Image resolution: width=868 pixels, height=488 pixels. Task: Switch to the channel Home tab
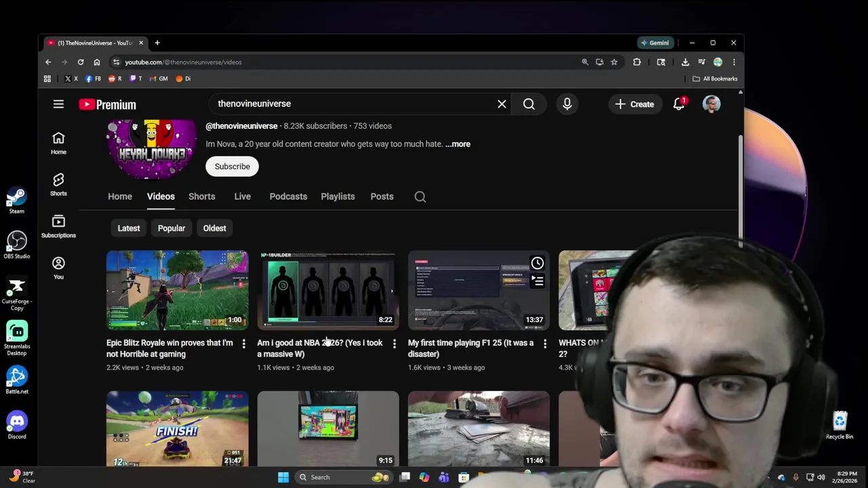coord(120,197)
